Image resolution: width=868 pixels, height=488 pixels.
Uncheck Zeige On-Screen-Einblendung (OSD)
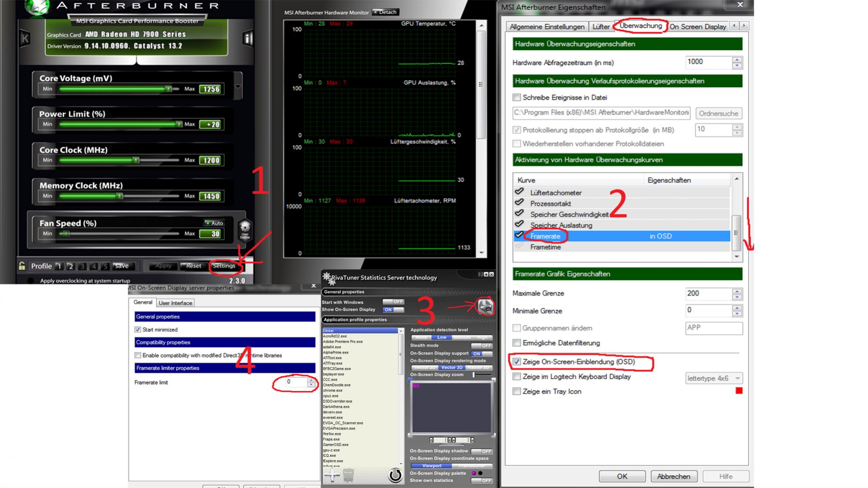click(517, 361)
